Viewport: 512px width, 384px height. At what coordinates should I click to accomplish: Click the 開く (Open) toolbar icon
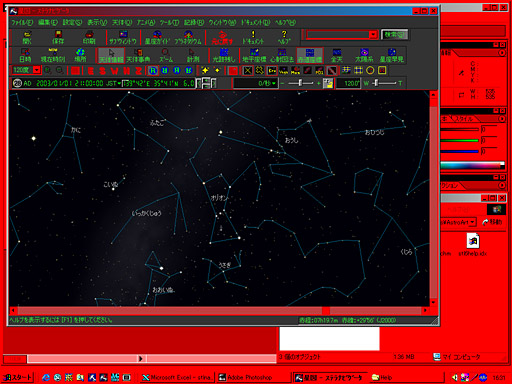click(27, 37)
